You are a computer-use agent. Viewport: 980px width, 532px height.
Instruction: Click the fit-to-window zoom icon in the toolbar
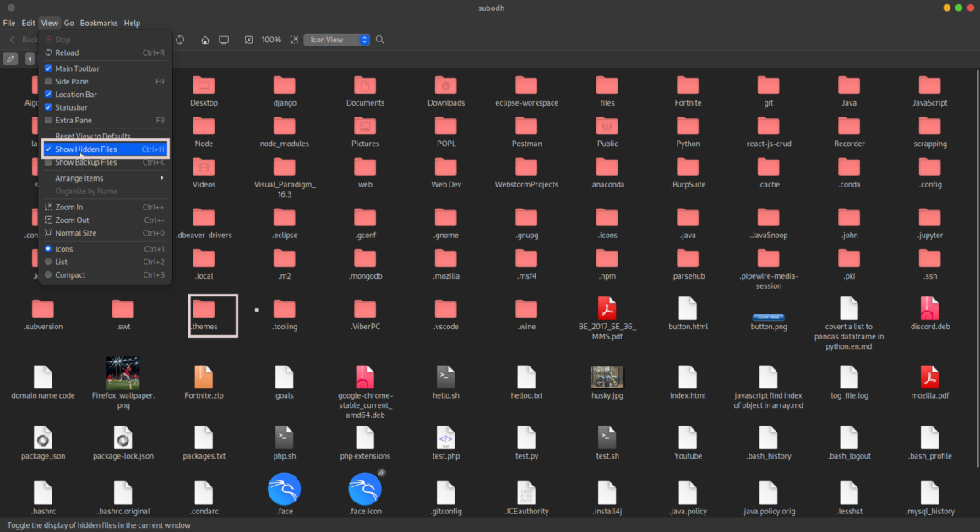[x=294, y=39]
